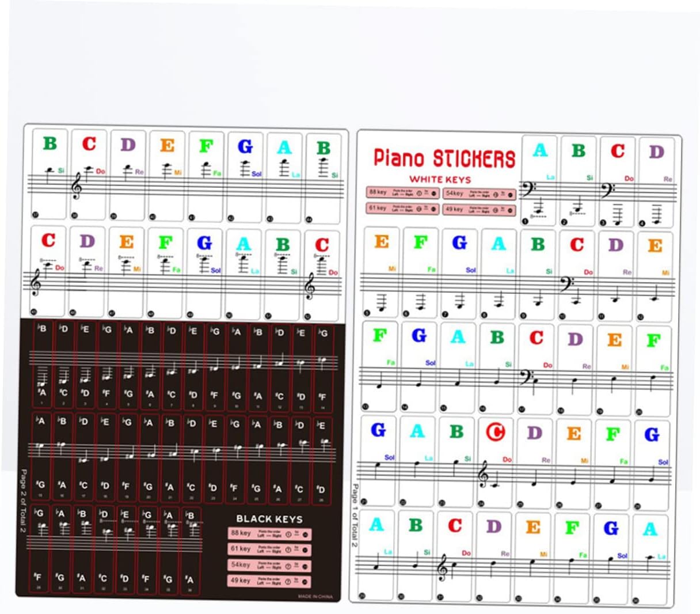Click the purple D sticker in page 1's top-right corner

[x=657, y=152]
